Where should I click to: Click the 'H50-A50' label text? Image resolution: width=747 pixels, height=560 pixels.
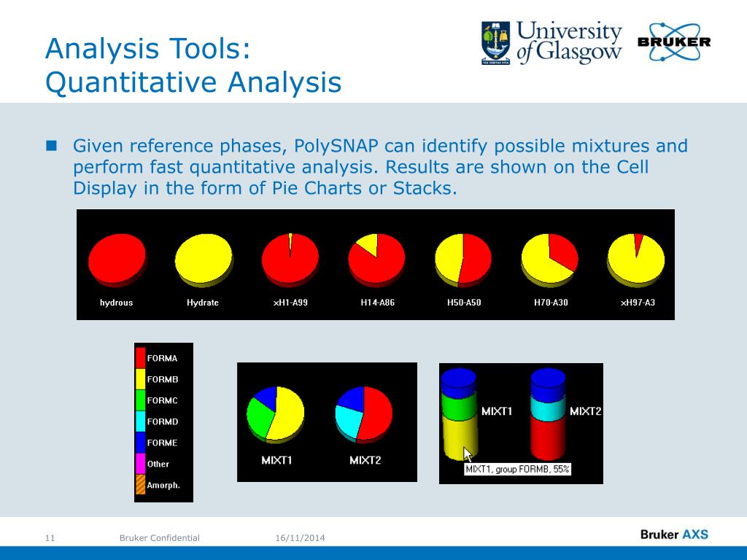pos(464,303)
